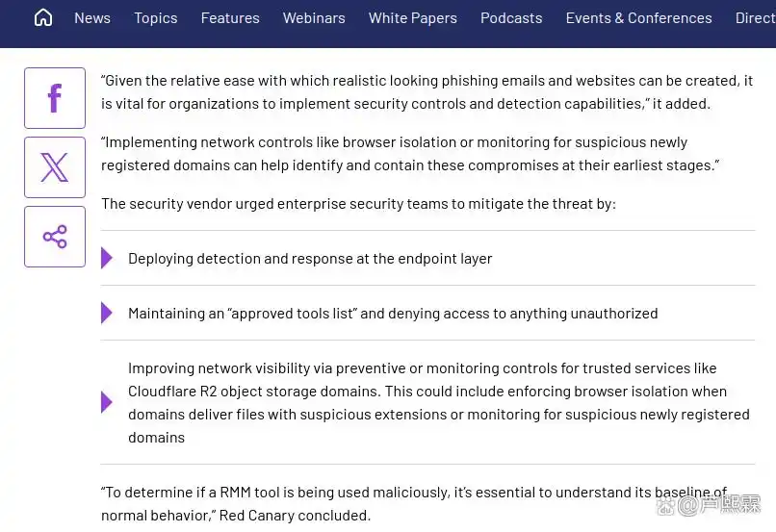Share article on Facebook
The width and height of the screenshot is (776, 532).
click(x=55, y=98)
